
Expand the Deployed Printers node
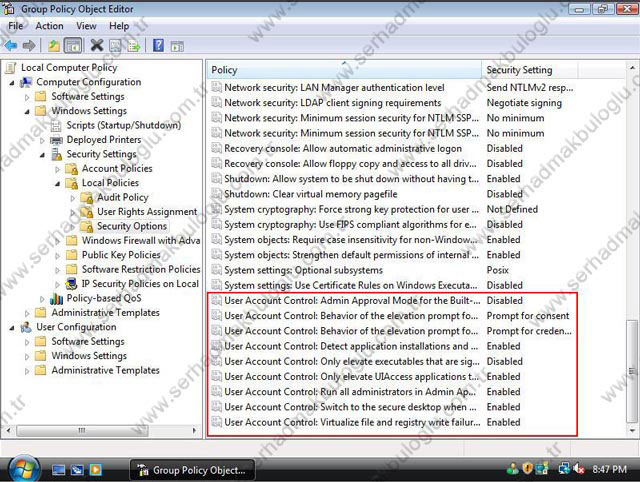pyautogui.click(x=42, y=141)
